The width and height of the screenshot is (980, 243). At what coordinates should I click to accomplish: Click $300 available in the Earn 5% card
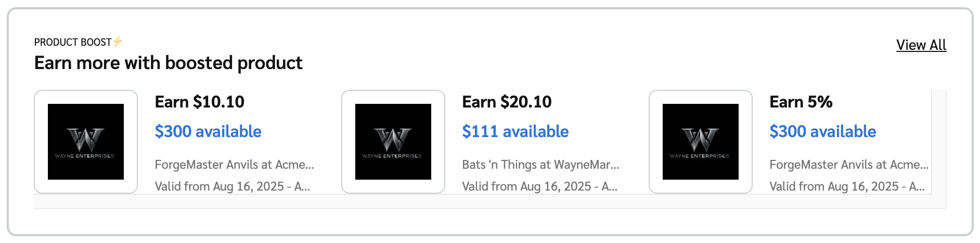[x=822, y=131]
